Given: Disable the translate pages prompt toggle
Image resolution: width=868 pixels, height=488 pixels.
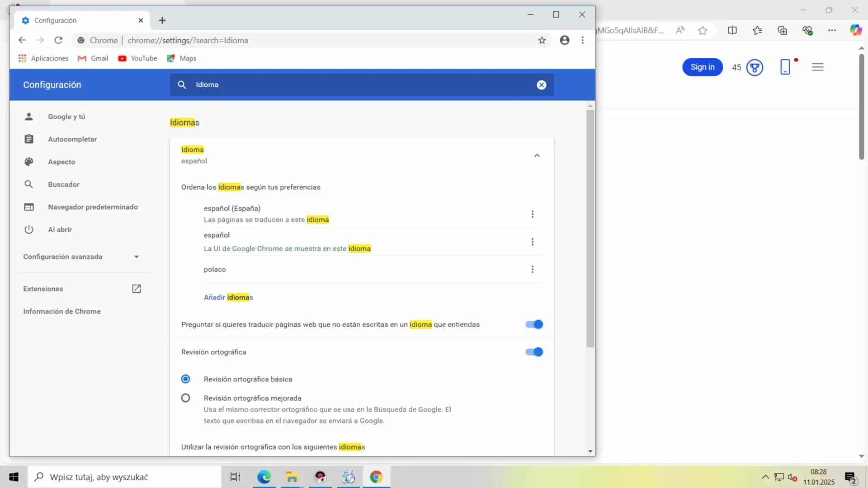Looking at the screenshot, I should [x=534, y=324].
